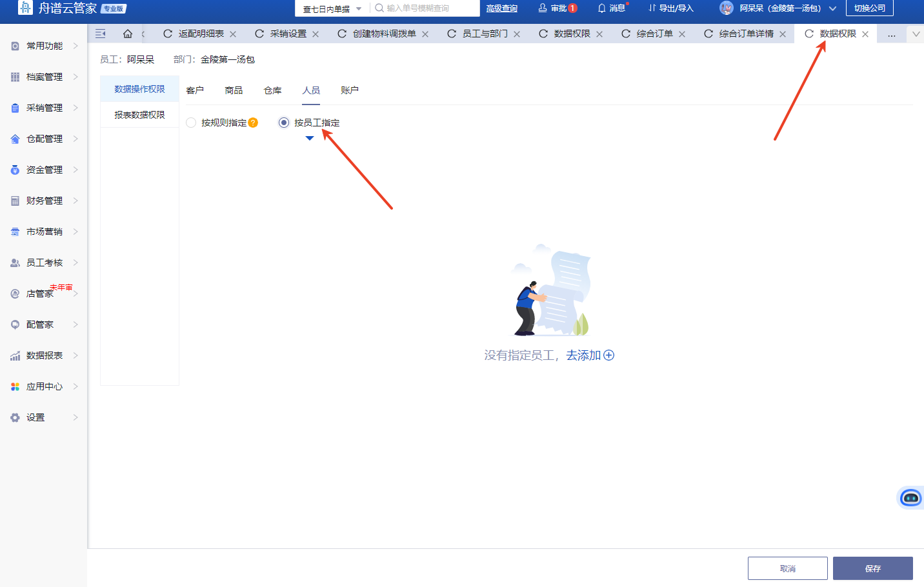Click the orange help icon beside 按规则指定

coord(253,123)
